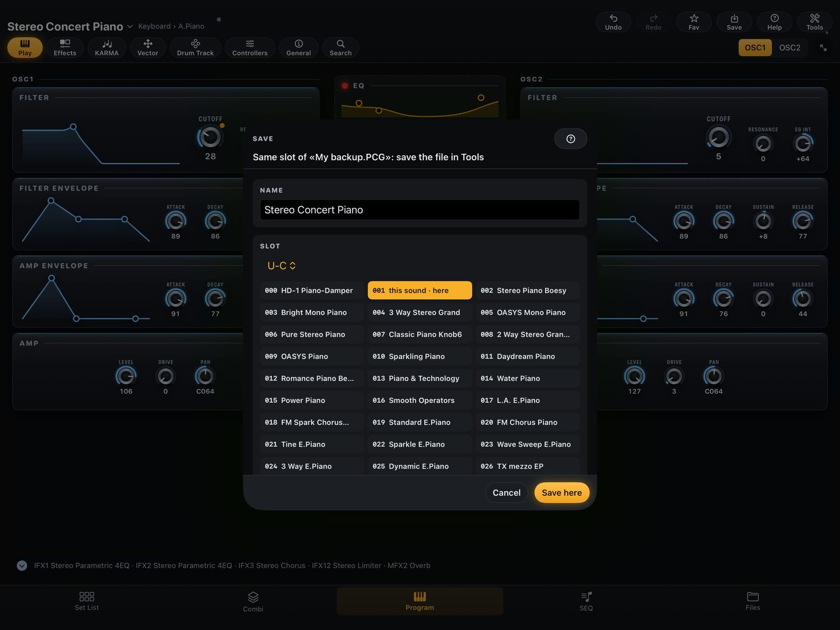The image size is (840, 630).
Task: Click the Save here button
Action: [562, 493]
